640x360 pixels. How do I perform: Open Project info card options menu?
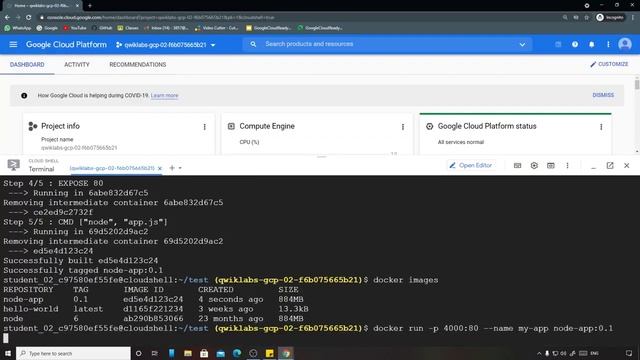pos(204,127)
